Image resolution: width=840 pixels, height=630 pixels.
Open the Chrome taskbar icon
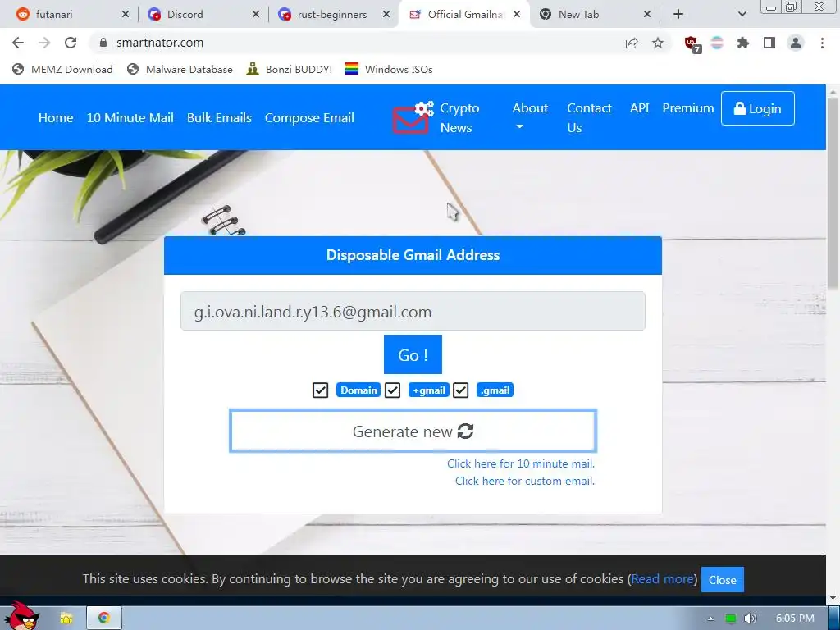coord(104,618)
